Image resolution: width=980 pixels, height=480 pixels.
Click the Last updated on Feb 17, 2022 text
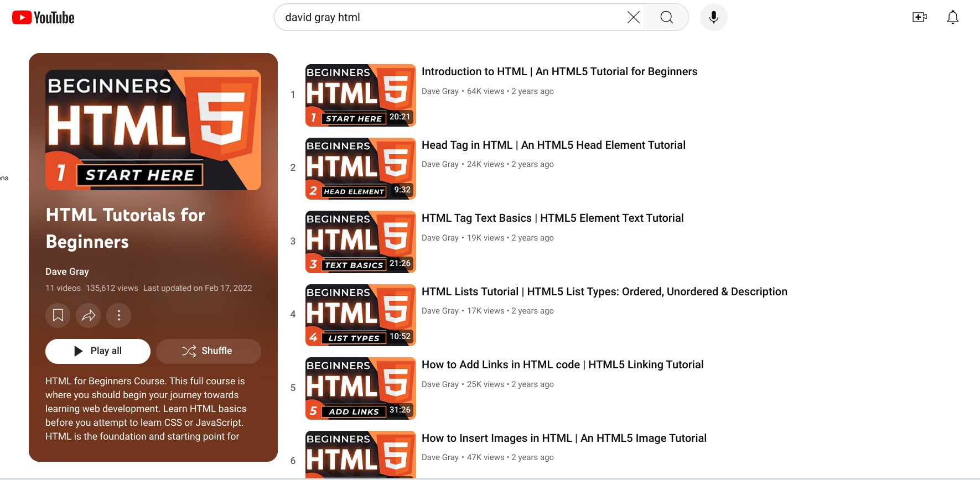point(198,288)
